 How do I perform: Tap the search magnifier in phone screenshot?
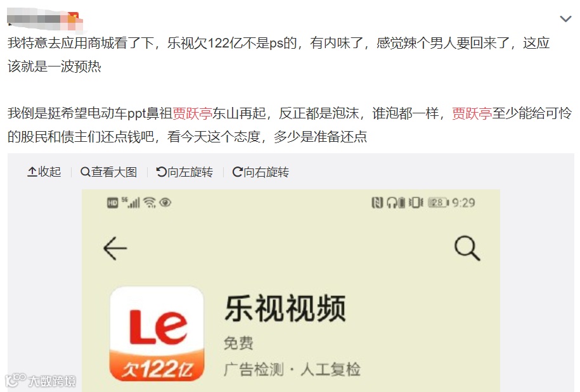tap(467, 248)
